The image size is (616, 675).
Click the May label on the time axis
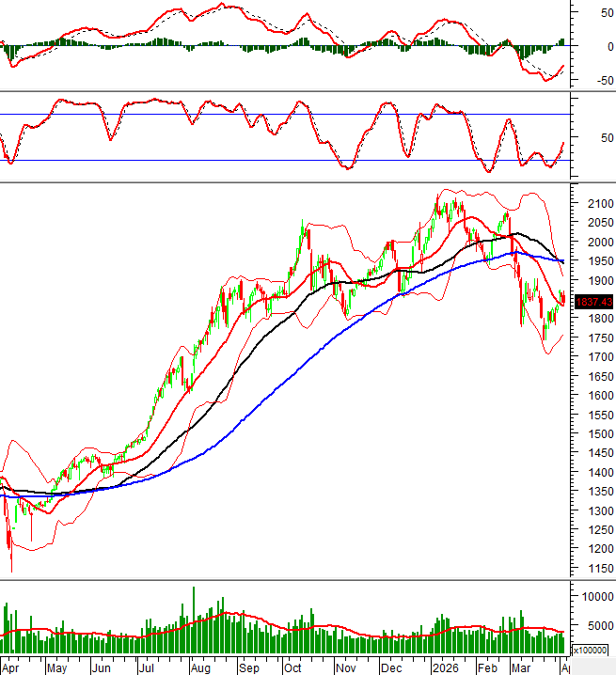tap(56, 667)
